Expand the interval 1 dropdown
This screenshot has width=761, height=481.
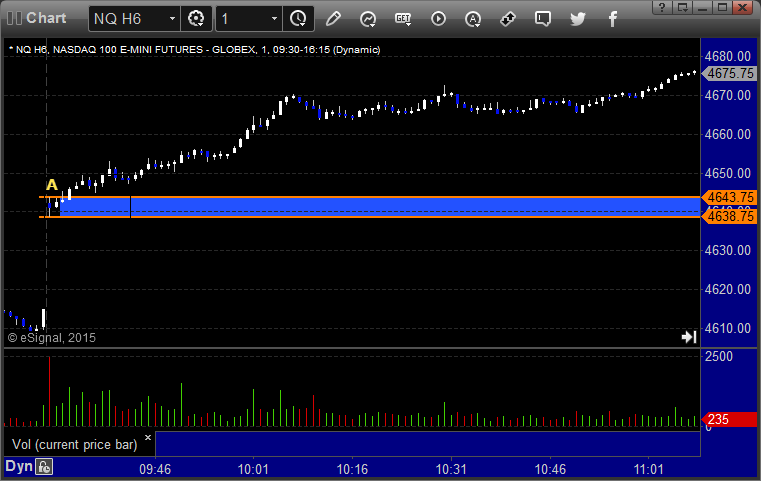(274, 19)
